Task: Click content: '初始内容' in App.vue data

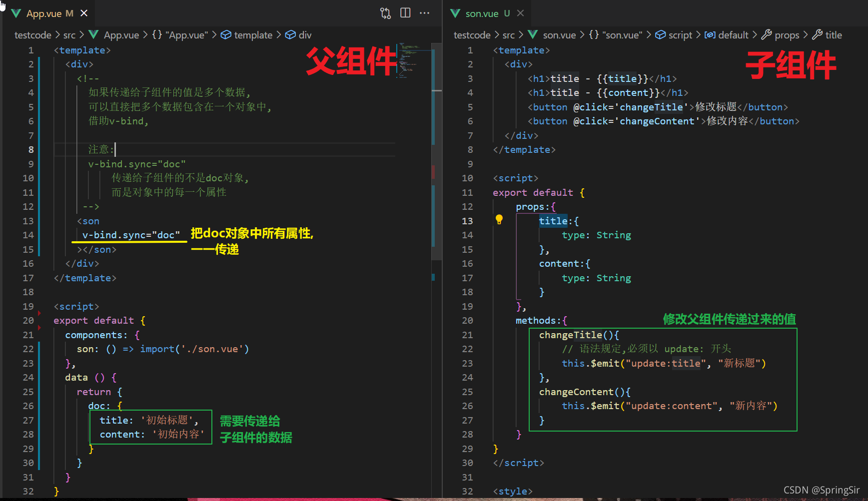Action: pos(152,434)
